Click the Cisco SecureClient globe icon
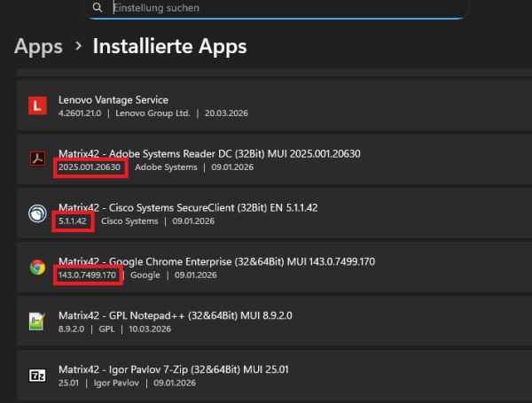532x403 pixels. point(36,213)
